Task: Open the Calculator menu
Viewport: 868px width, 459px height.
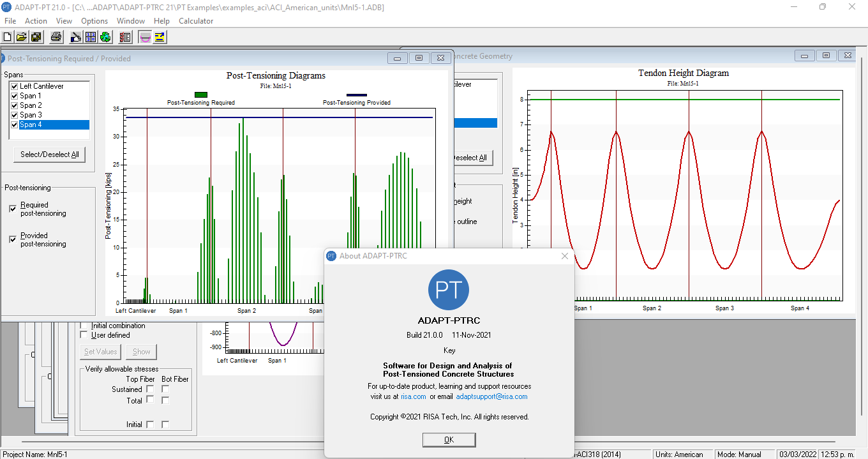Action: coord(196,21)
